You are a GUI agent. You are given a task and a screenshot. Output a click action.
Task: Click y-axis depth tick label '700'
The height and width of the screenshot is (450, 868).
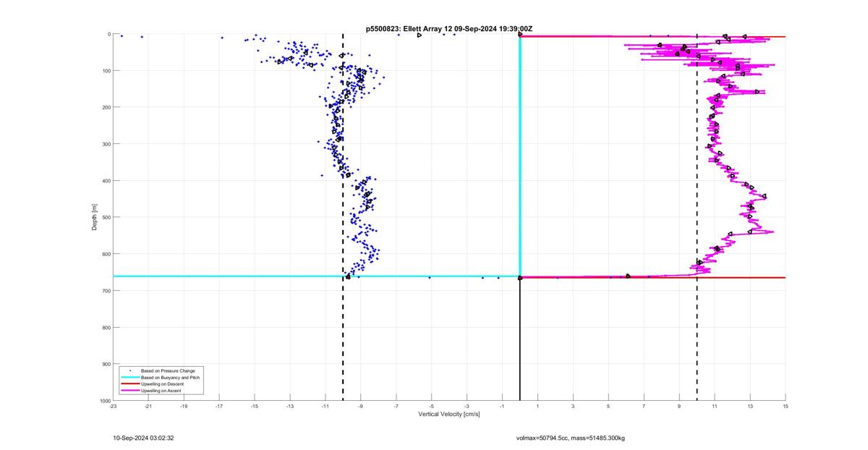106,291
